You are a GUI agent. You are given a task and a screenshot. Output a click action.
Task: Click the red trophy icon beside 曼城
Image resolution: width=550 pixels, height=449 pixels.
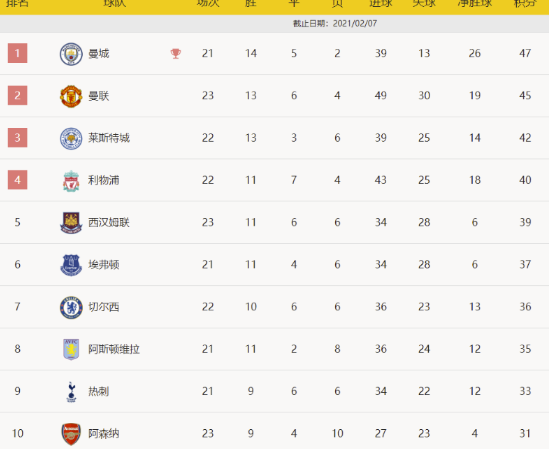[176, 54]
